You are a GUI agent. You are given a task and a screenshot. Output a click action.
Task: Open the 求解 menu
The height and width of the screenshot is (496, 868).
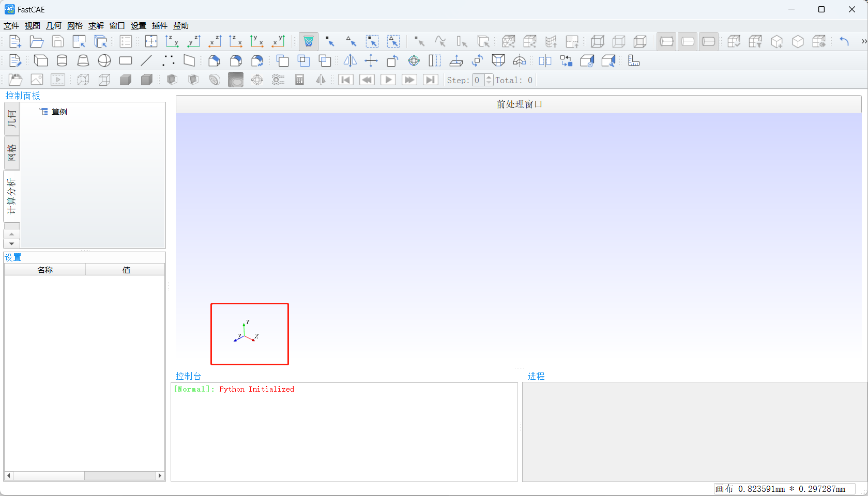(x=96, y=26)
